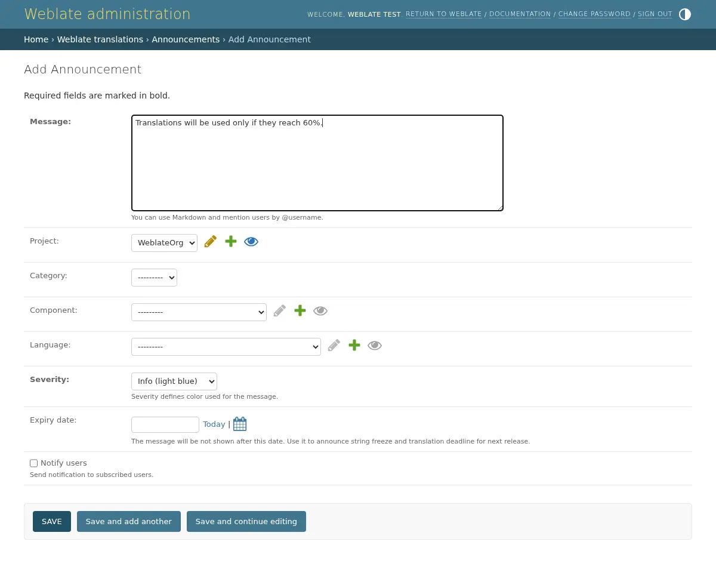716x588 pixels.
Task: Navigate to Weblate translations breadcrumb
Action: pyautogui.click(x=100, y=39)
